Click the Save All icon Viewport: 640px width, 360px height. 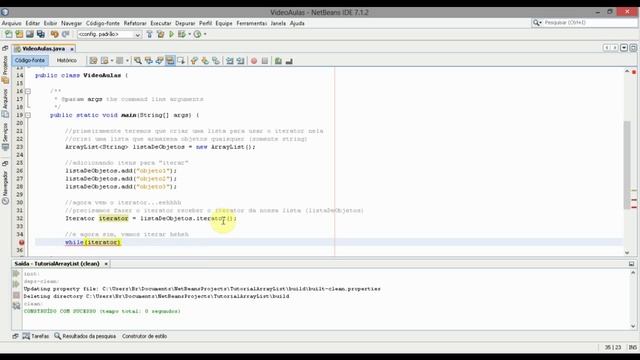41,34
